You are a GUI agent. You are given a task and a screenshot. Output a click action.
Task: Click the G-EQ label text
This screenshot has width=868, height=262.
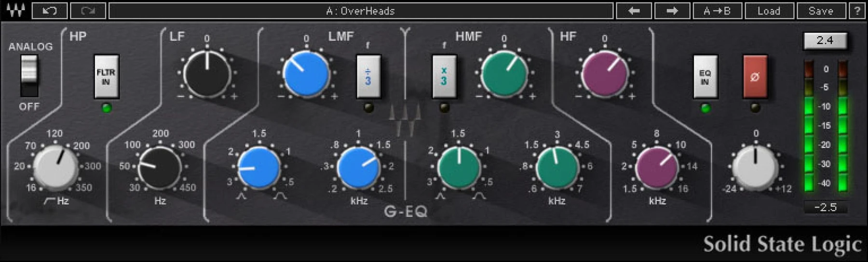[406, 211]
